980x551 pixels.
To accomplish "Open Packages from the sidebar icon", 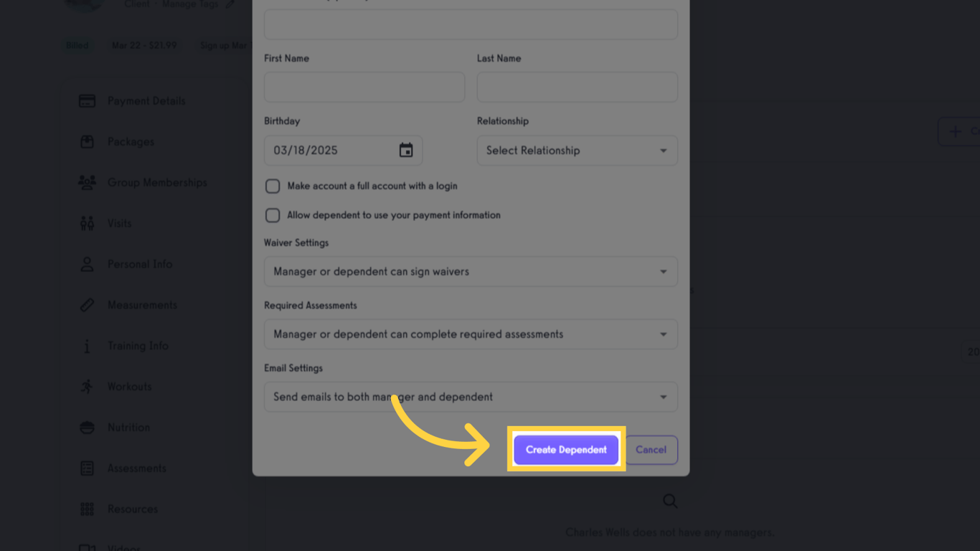I will (x=86, y=141).
